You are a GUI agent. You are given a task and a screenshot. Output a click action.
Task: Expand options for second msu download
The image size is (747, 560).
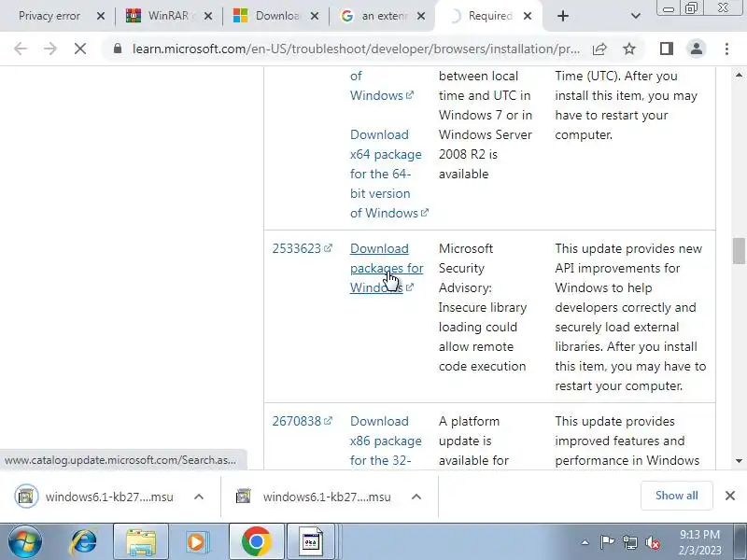[416, 497]
